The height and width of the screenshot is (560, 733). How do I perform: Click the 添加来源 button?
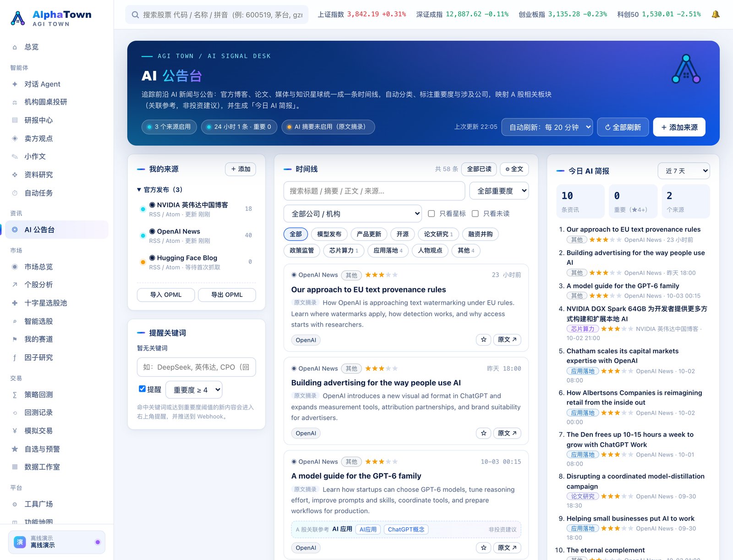tap(679, 127)
